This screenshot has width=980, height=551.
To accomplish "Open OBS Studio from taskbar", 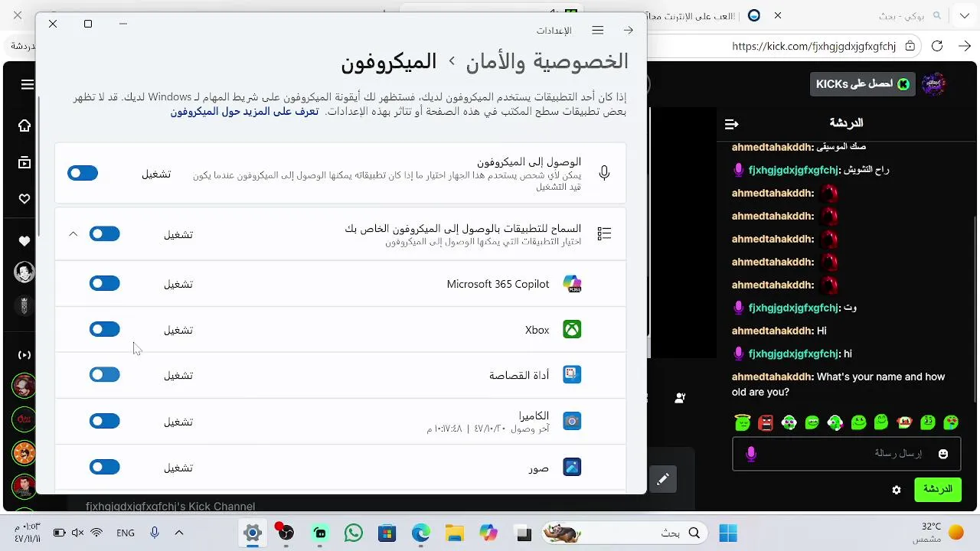I will pyautogui.click(x=286, y=533).
